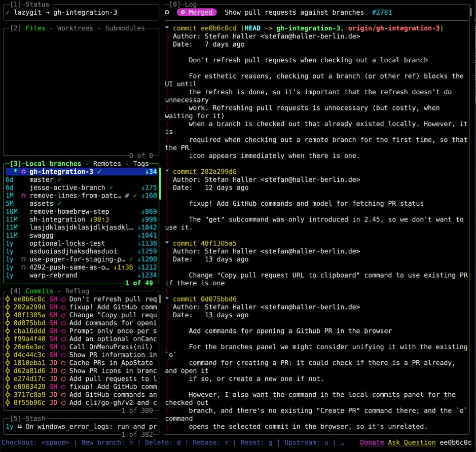Click the Commits panel scrollbar thumb
The image size is (476, 452).
point(160,299)
